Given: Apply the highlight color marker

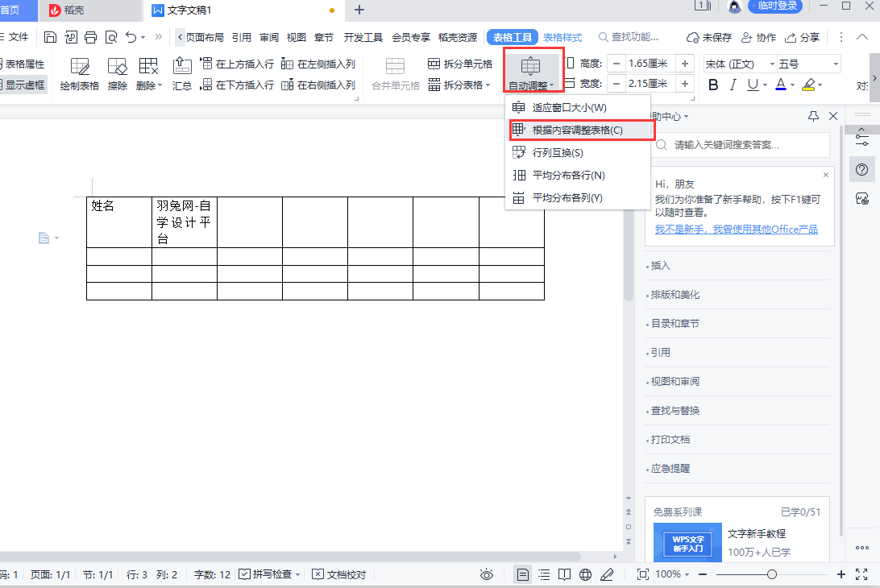Looking at the screenshot, I should click(x=809, y=85).
